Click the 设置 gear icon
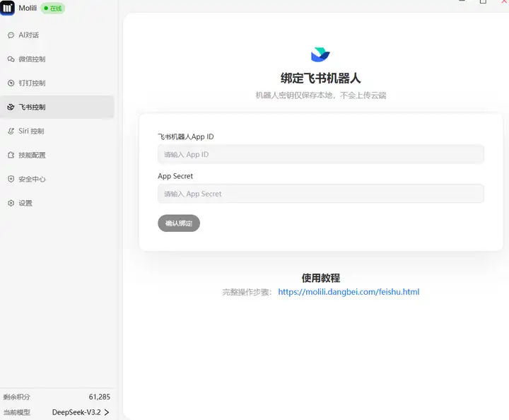 (x=11, y=203)
